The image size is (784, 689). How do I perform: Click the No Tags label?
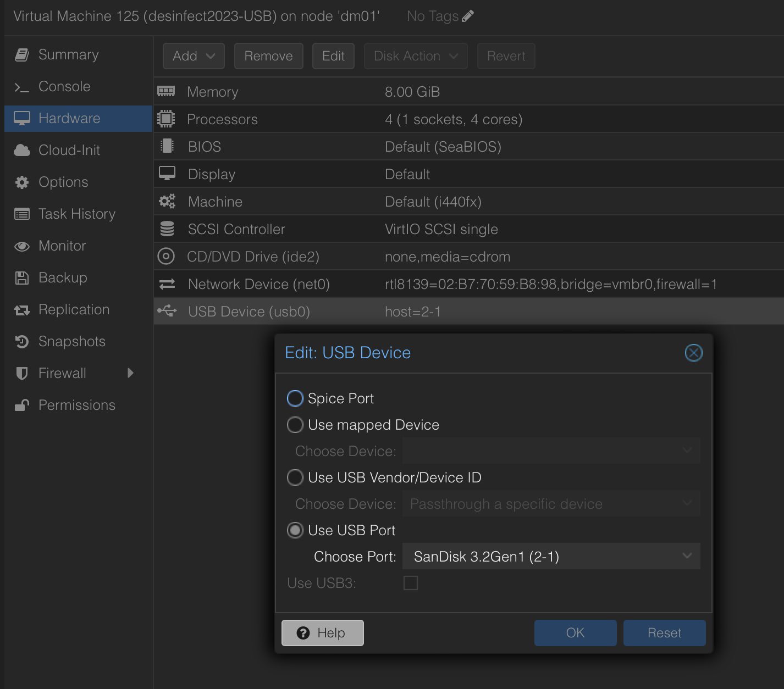pos(433,16)
